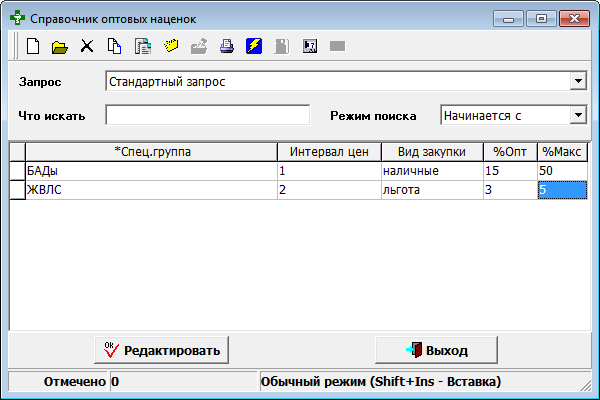Click the льгота cell
Screen dimensions: 600x400
pyautogui.click(x=432, y=190)
